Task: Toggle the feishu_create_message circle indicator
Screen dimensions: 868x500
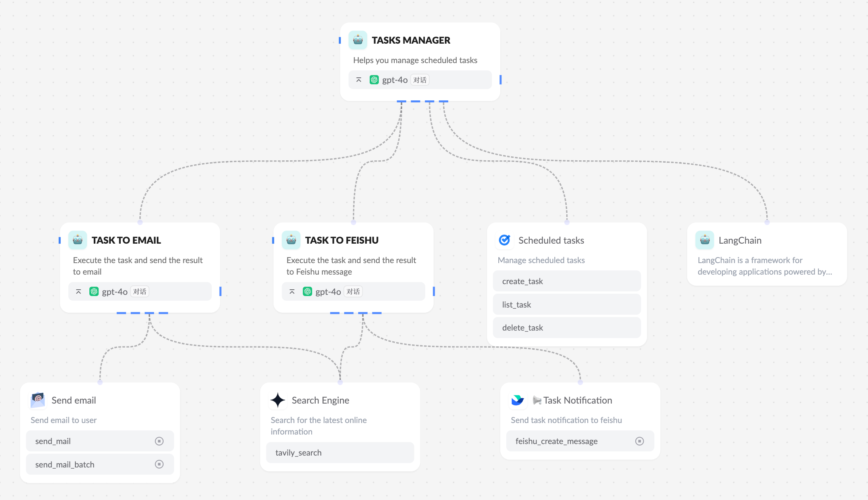Action: (x=639, y=441)
